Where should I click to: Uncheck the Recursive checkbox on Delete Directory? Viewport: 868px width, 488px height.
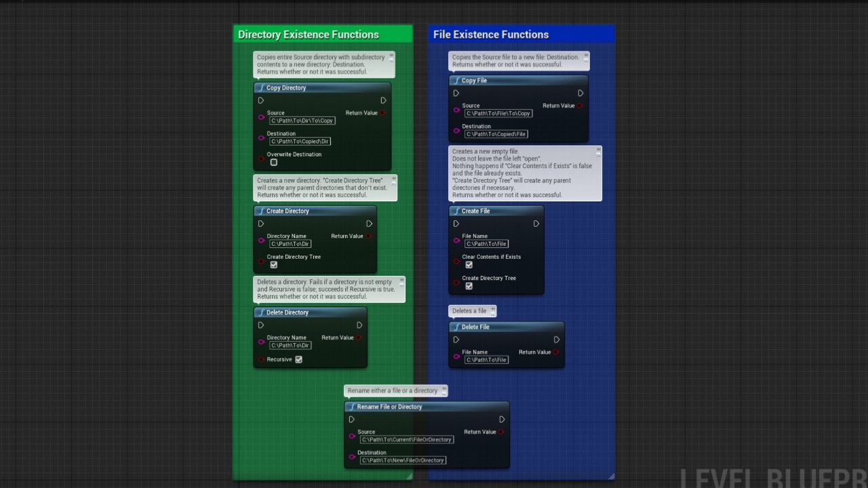(298, 359)
